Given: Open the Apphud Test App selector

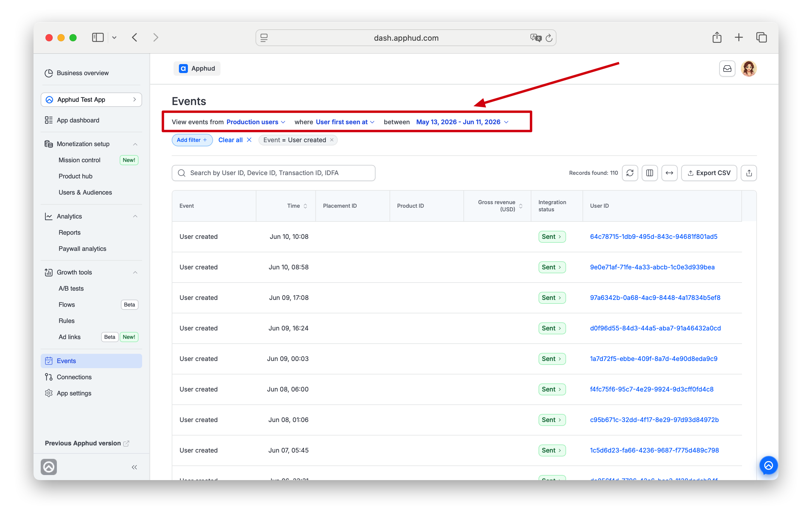Looking at the screenshot, I should tap(91, 100).
